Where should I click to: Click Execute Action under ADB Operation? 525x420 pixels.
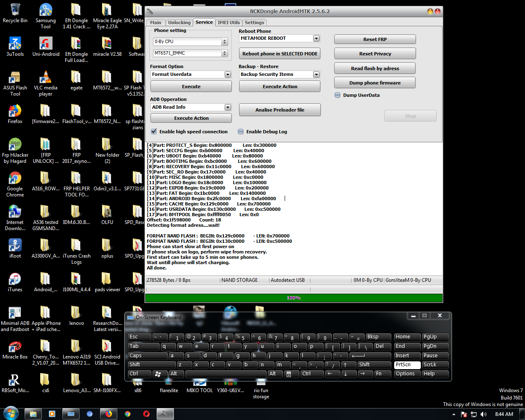click(x=191, y=118)
